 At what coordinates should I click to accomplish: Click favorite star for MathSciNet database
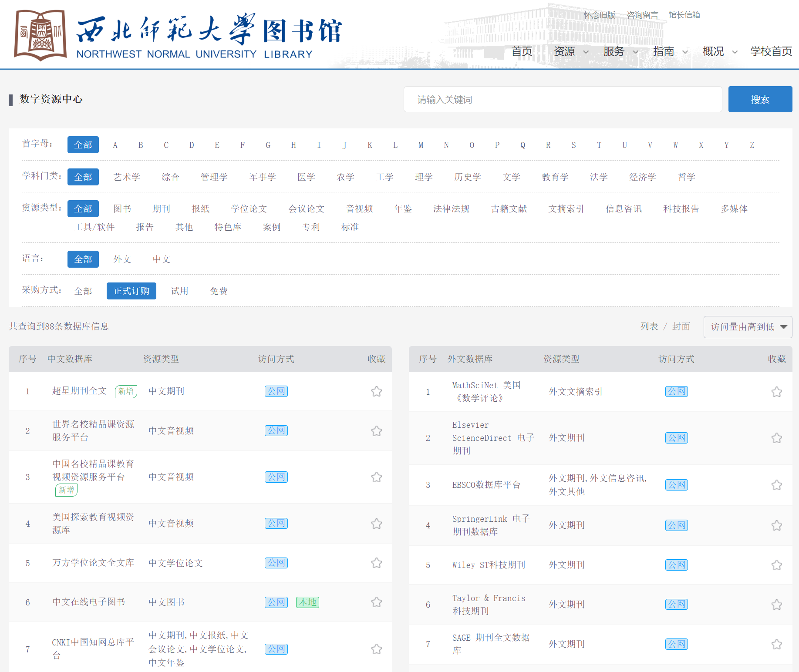pyautogui.click(x=776, y=392)
